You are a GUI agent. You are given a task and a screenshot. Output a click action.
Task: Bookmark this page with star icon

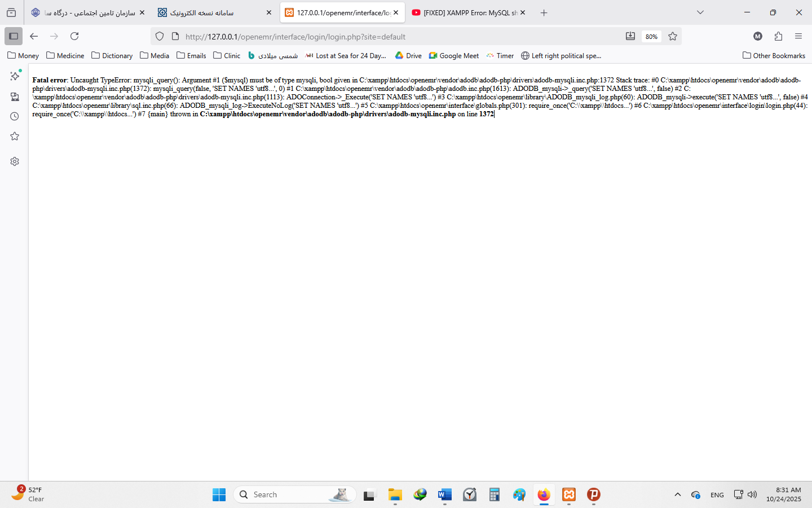pos(673,36)
